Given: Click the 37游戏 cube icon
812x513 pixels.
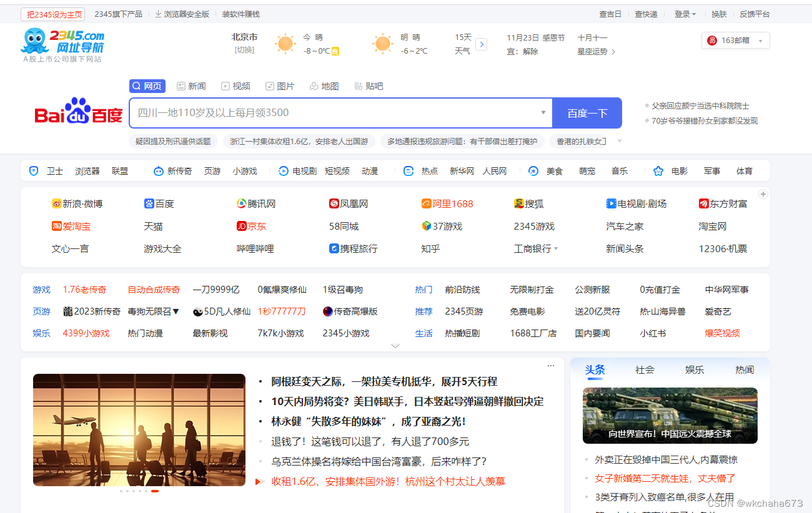Looking at the screenshot, I should (x=426, y=226).
